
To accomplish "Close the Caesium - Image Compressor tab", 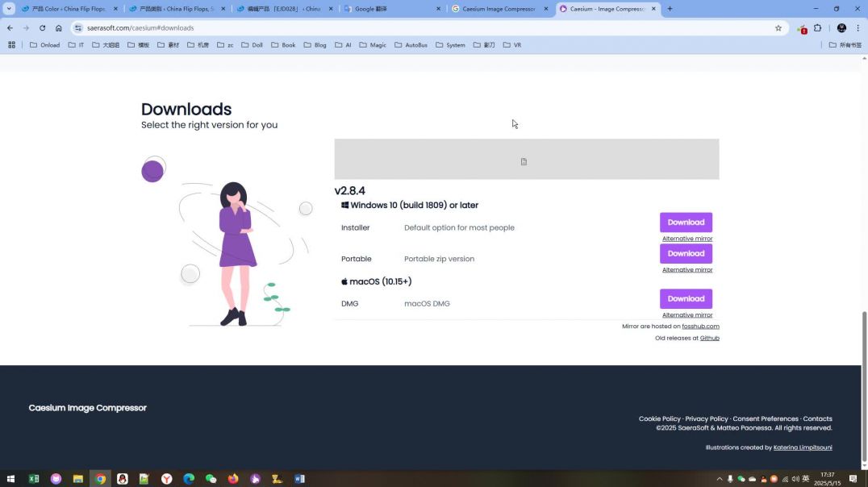I will tap(653, 9).
